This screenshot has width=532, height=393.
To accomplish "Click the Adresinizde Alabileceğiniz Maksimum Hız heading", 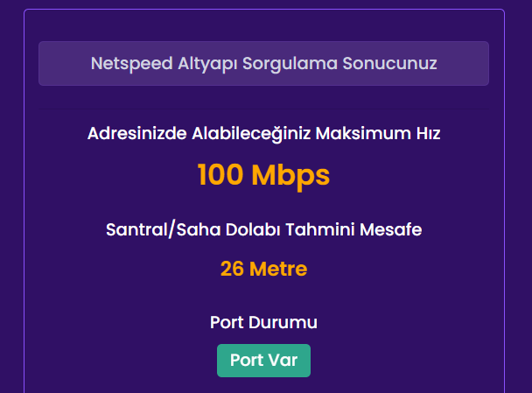I will pyautogui.click(x=263, y=134).
